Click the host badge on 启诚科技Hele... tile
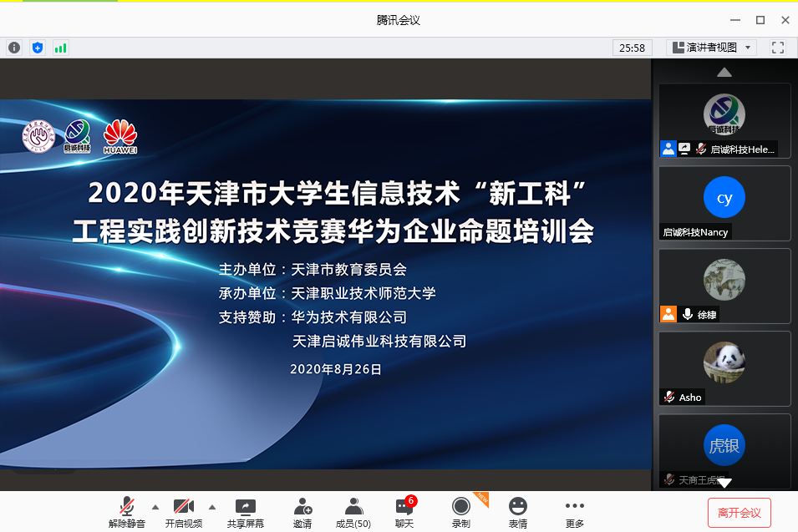The image size is (798, 532). click(668, 149)
